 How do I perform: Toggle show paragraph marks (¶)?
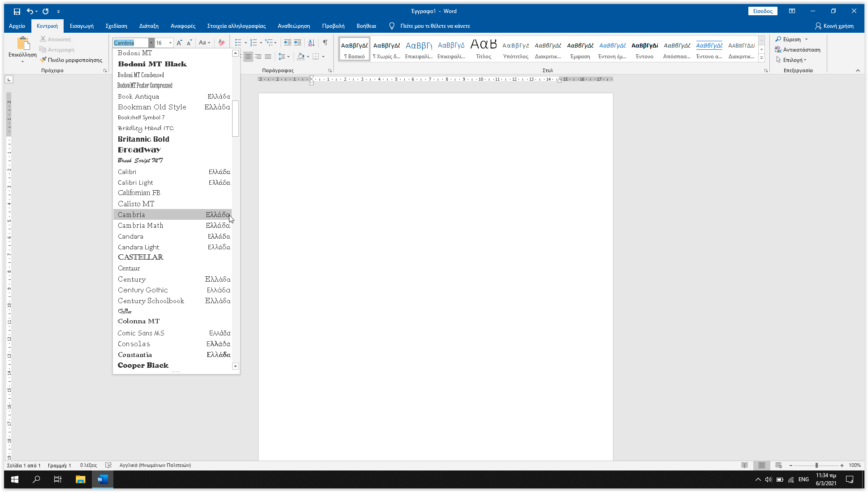pyautogui.click(x=325, y=43)
